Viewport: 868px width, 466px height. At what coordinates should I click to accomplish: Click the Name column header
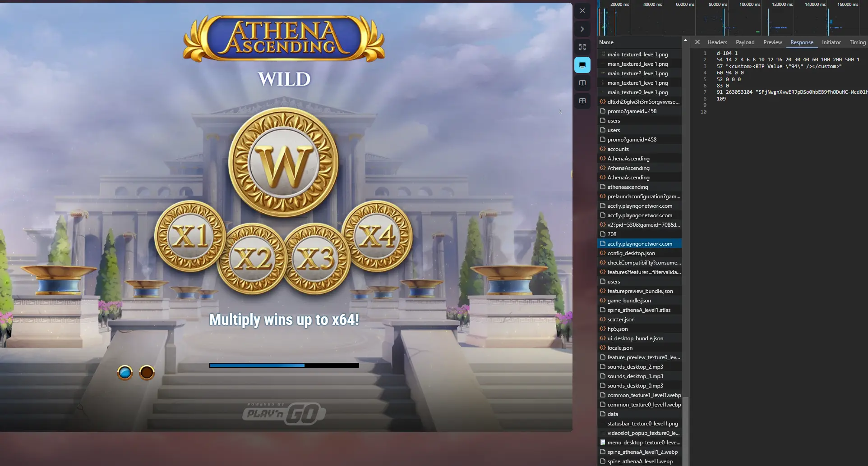pos(639,42)
